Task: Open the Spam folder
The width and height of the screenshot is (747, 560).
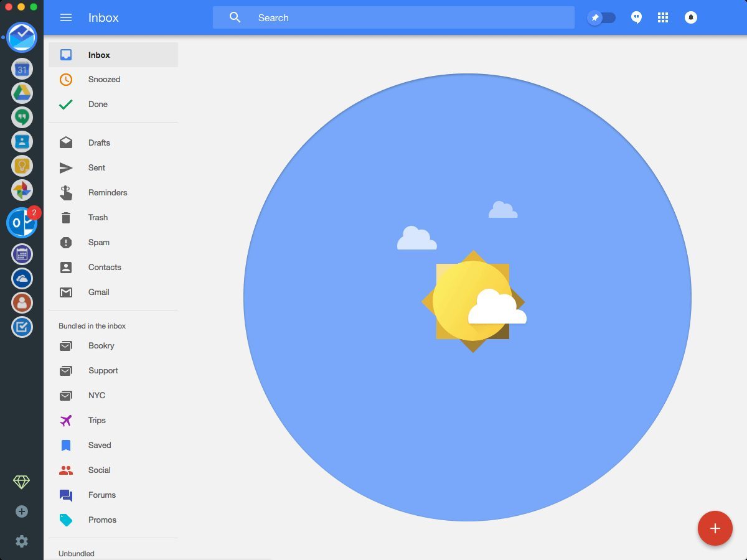Action: [113, 243]
